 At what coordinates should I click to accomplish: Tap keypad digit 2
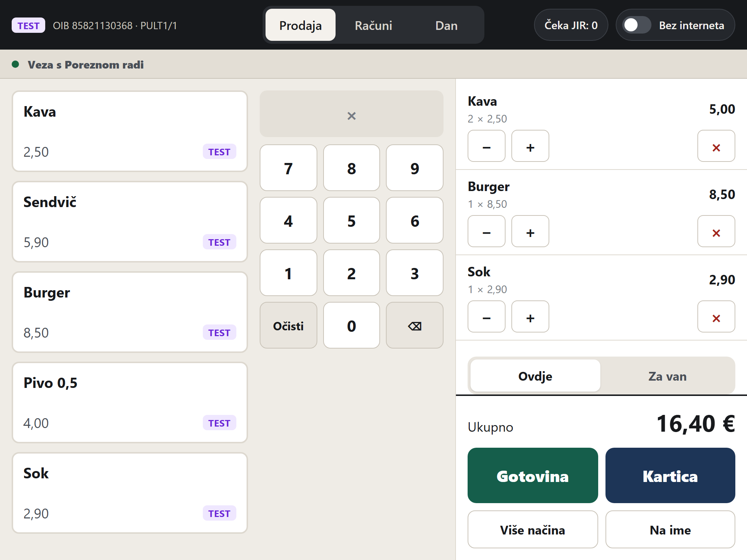[x=352, y=273]
